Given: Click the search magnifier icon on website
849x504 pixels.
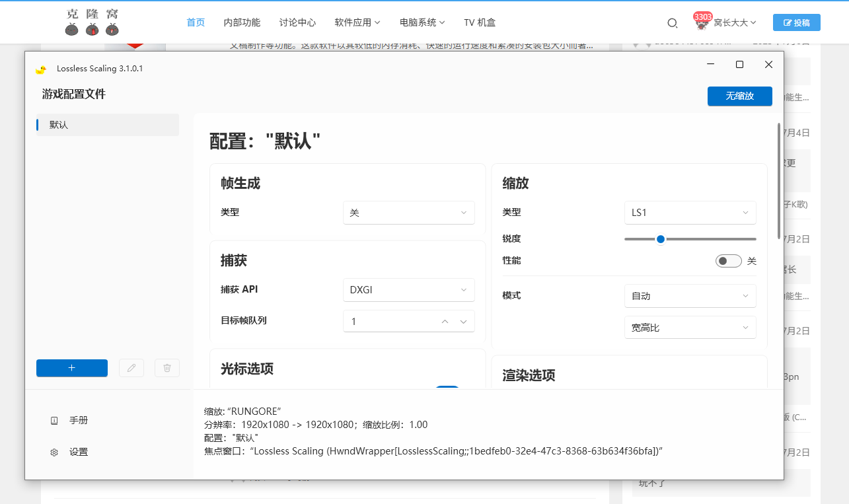Looking at the screenshot, I should pyautogui.click(x=673, y=23).
